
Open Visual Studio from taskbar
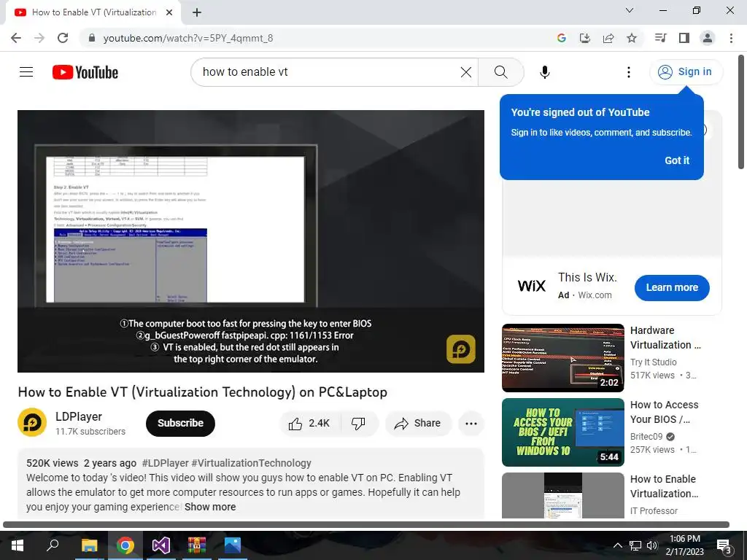[x=161, y=545]
